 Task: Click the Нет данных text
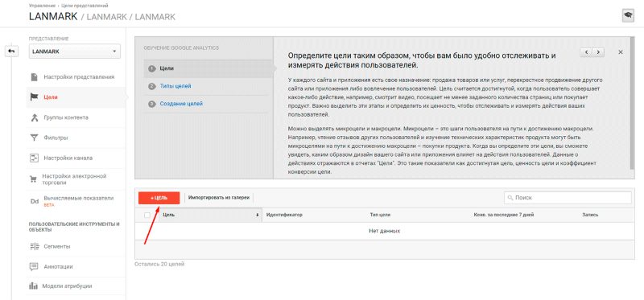coord(385,231)
